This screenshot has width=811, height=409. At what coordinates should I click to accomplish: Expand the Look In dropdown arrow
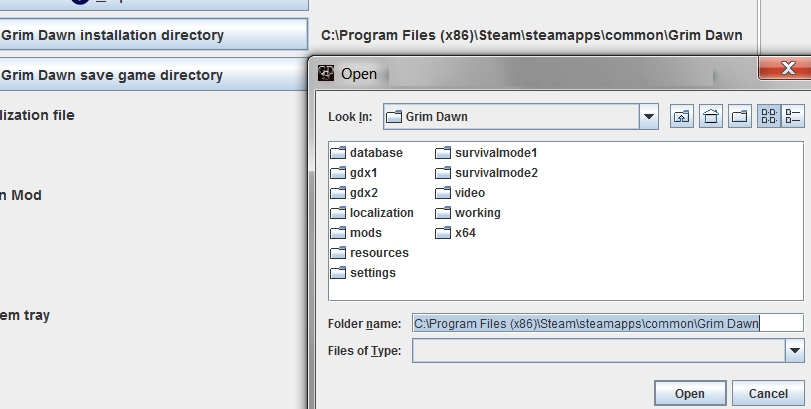coord(649,117)
